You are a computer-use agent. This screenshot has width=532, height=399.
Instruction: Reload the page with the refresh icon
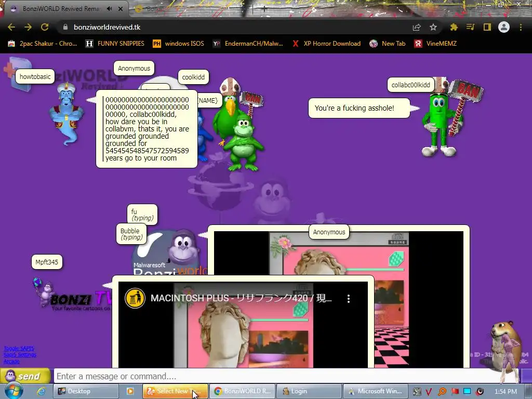click(x=45, y=27)
